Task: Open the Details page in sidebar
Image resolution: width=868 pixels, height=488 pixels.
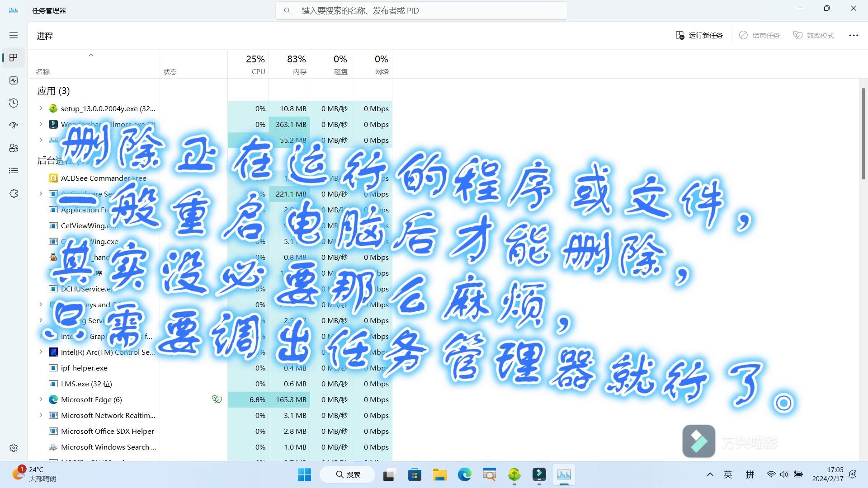Action: pyautogui.click(x=14, y=170)
